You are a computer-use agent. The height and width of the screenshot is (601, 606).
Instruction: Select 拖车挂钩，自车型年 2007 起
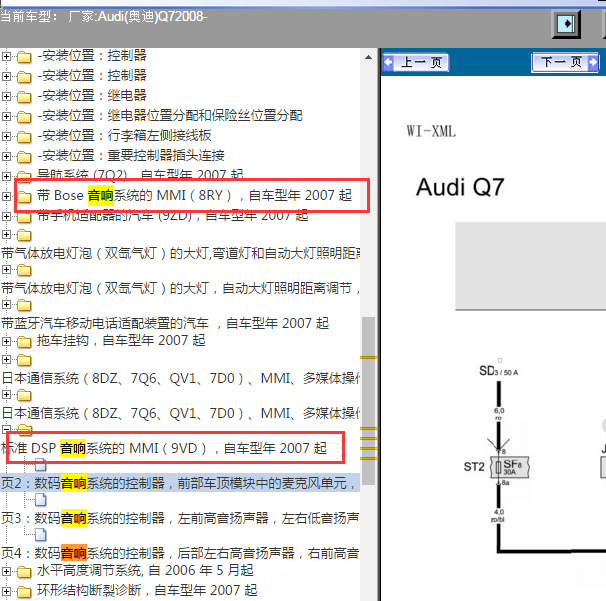pyautogui.click(x=121, y=341)
